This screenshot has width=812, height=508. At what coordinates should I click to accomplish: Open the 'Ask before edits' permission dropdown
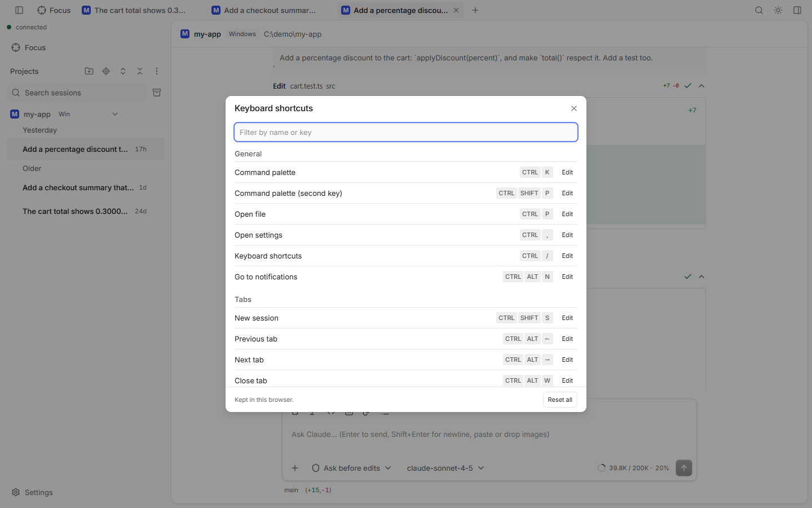(351, 468)
